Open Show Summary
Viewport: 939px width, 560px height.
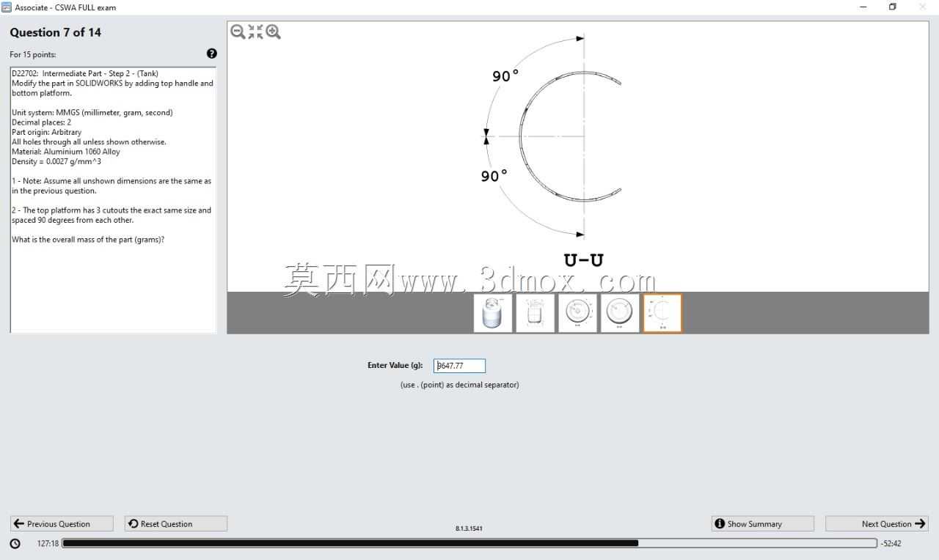763,523
